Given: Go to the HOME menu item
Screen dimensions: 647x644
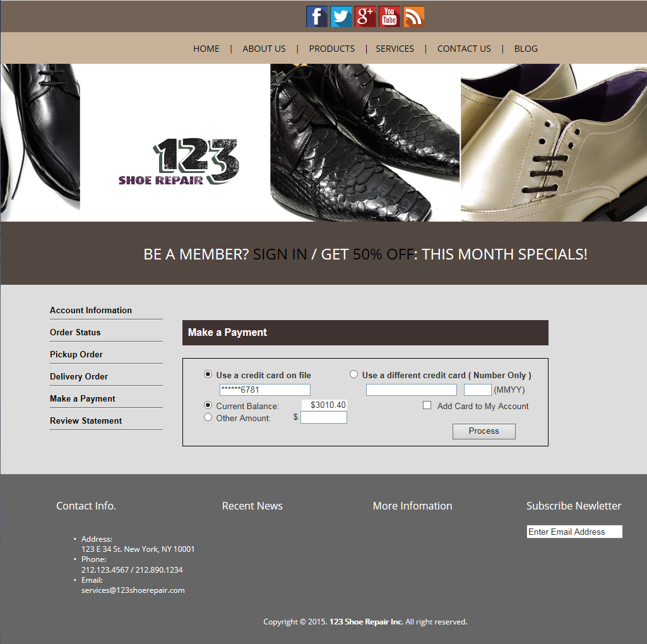Looking at the screenshot, I should point(206,49).
